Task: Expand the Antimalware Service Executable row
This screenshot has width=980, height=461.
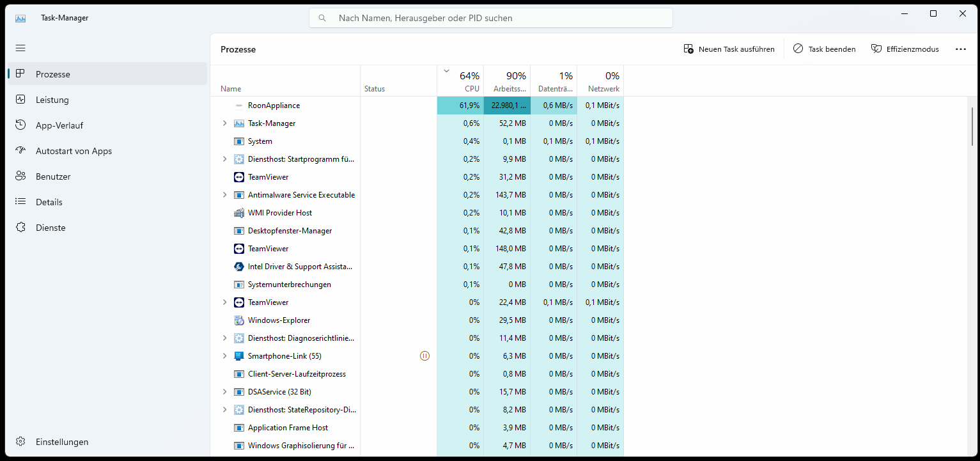Action: coord(224,195)
